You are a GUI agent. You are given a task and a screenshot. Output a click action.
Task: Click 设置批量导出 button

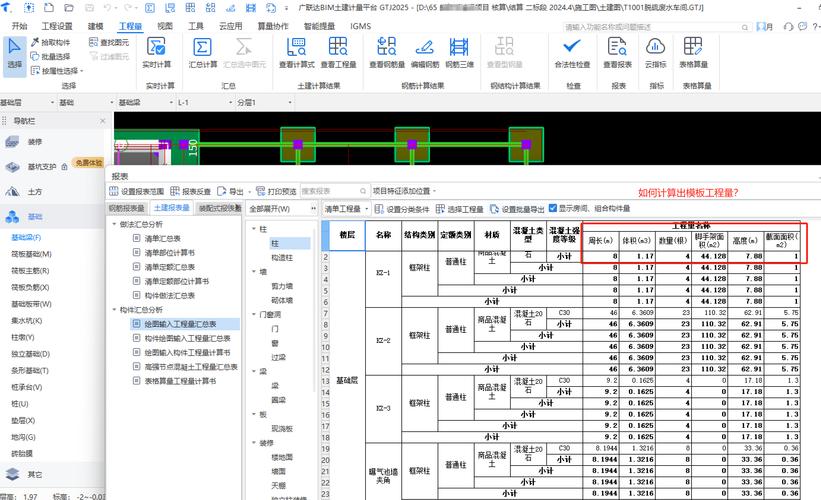517,209
